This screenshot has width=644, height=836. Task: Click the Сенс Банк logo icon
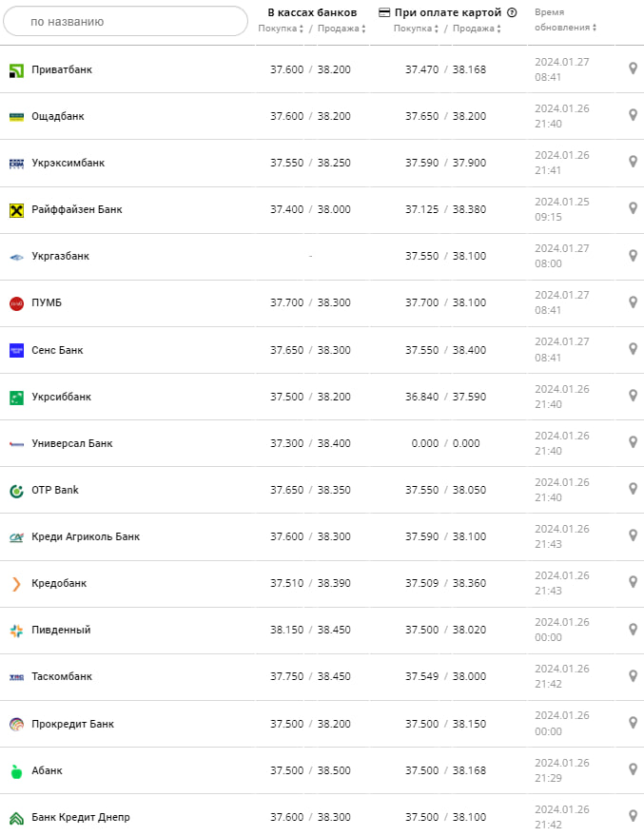pyautogui.click(x=16, y=350)
